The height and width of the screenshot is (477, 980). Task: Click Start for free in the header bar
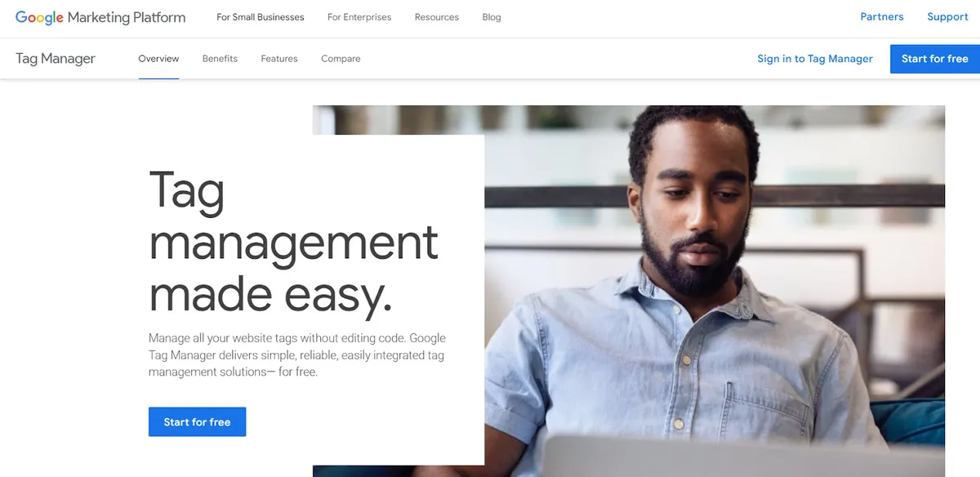[x=935, y=59]
